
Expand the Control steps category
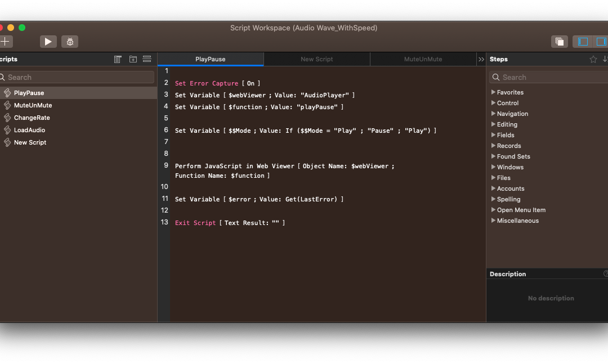(493, 103)
